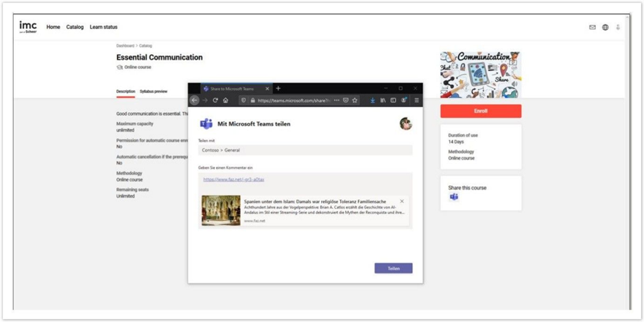
Task: Switch to the Syllabus preview tab
Action: click(154, 91)
